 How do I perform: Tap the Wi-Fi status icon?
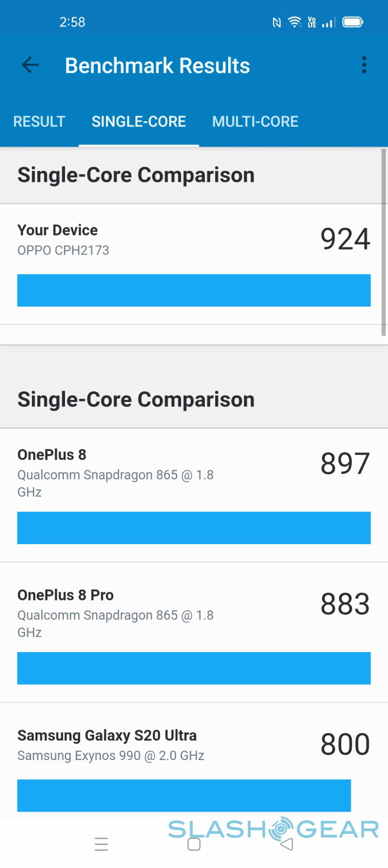(294, 22)
